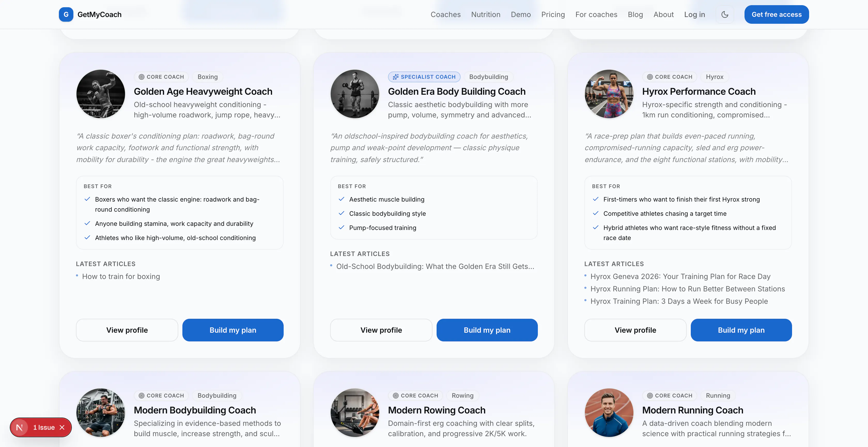Open the Modern Rowing Coach photo
Screen dimensions: 868x447
(x=355, y=413)
